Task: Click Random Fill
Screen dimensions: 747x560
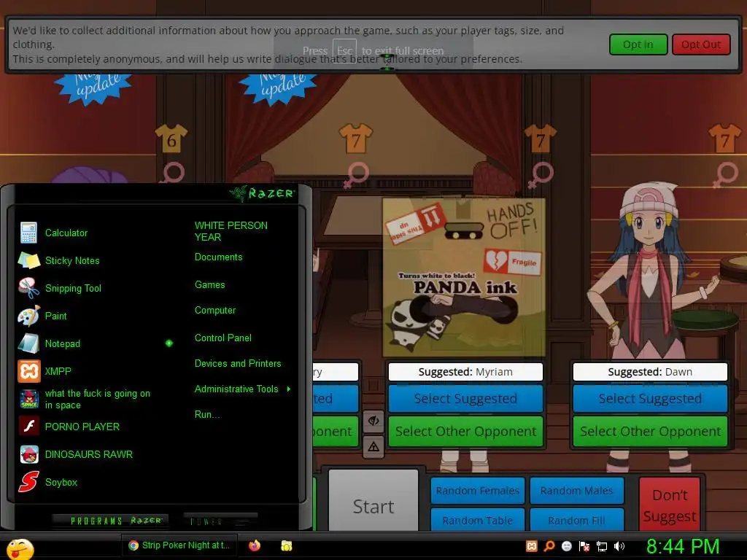Action: (x=576, y=519)
